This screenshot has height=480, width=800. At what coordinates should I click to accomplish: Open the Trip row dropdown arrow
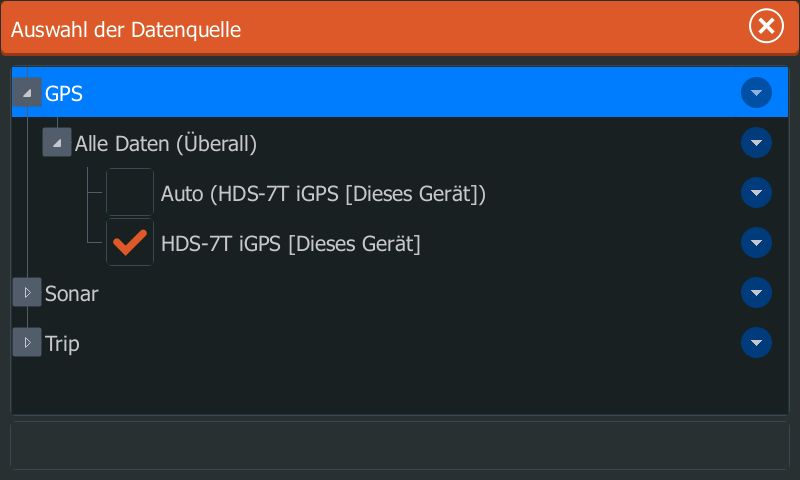(756, 343)
